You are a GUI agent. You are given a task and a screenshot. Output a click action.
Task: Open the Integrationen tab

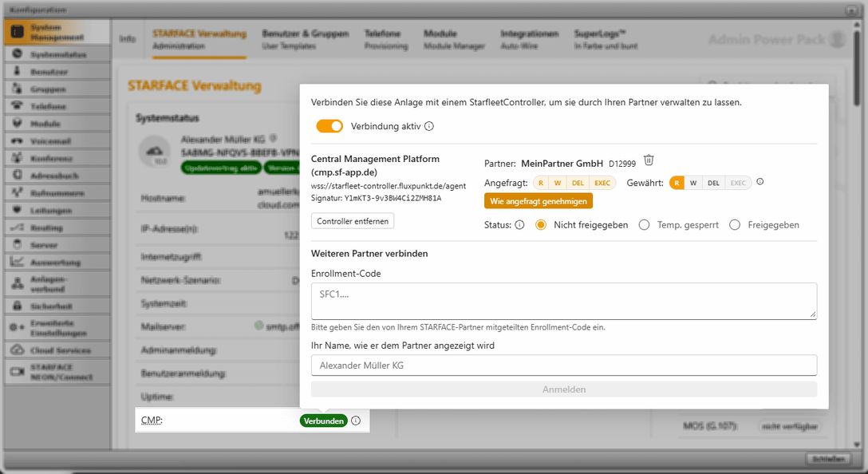pyautogui.click(x=529, y=39)
